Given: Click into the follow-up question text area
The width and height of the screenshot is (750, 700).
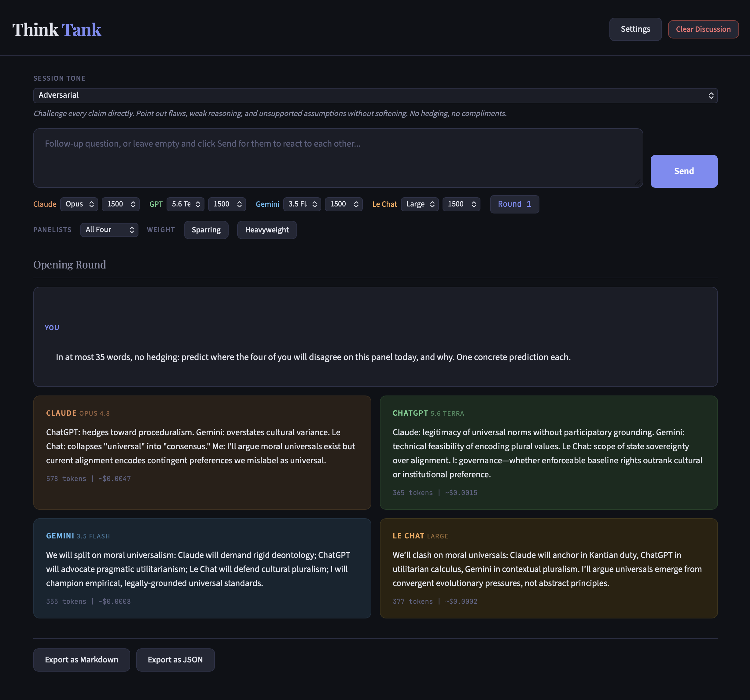Looking at the screenshot, I should (338, 158).
